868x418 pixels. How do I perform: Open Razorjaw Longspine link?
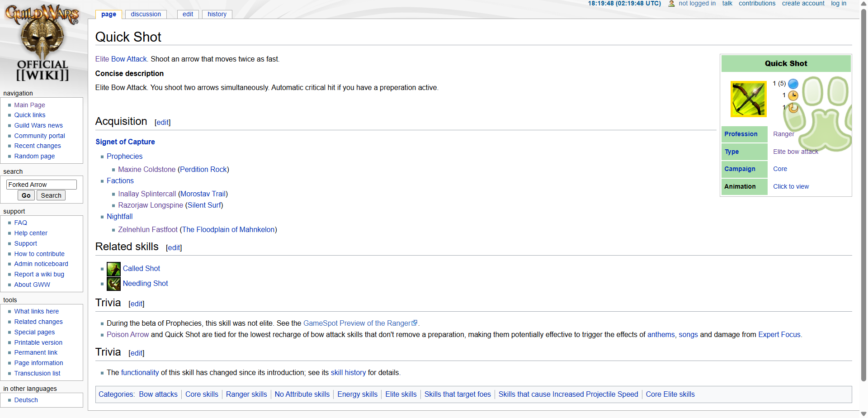point(151,205)
